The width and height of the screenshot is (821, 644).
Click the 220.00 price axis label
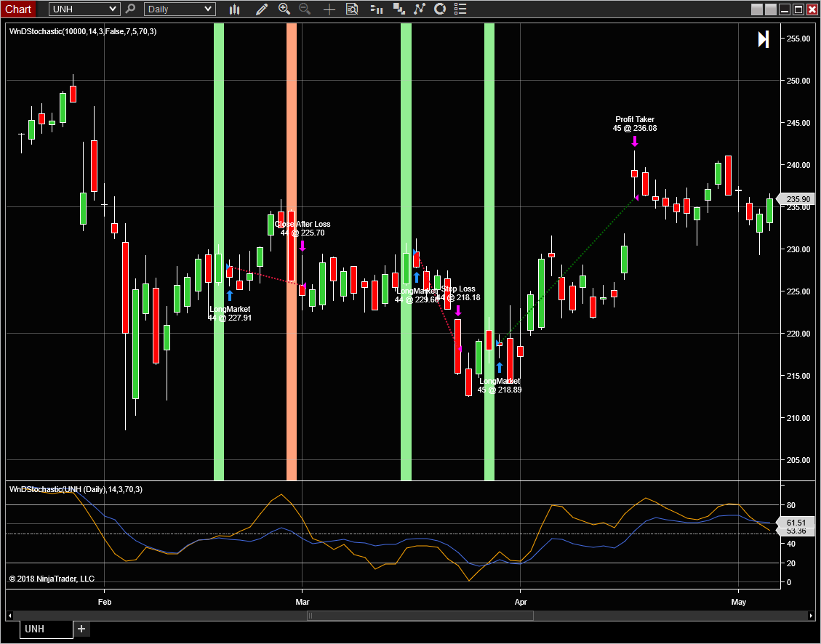pos(798,334)
